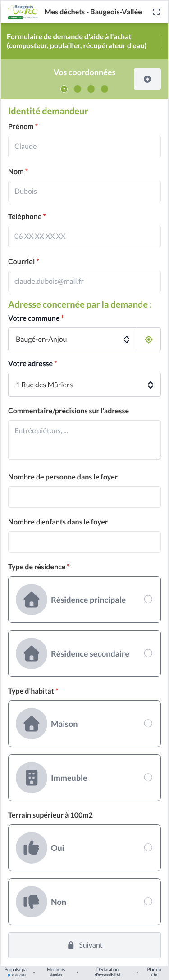Open the Votre commune dropdown
The height and width of the screenshot is (980, 169).
(x=73, y=340)
